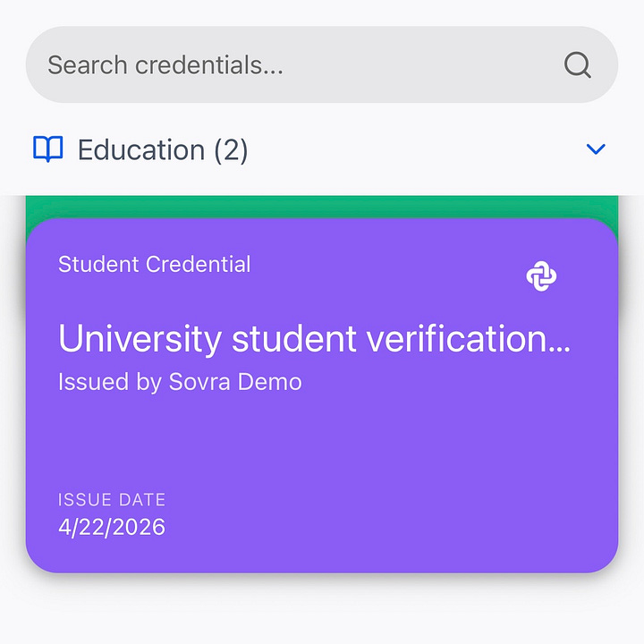Click the open book Education icon
This screenshot has height=644, width=644.
point(48,148)
